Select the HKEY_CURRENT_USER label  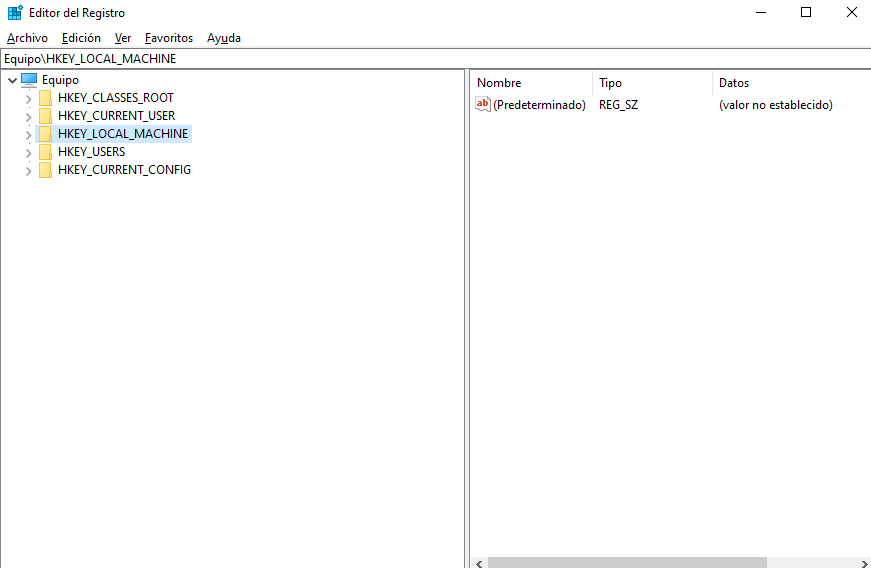[116, 115]
